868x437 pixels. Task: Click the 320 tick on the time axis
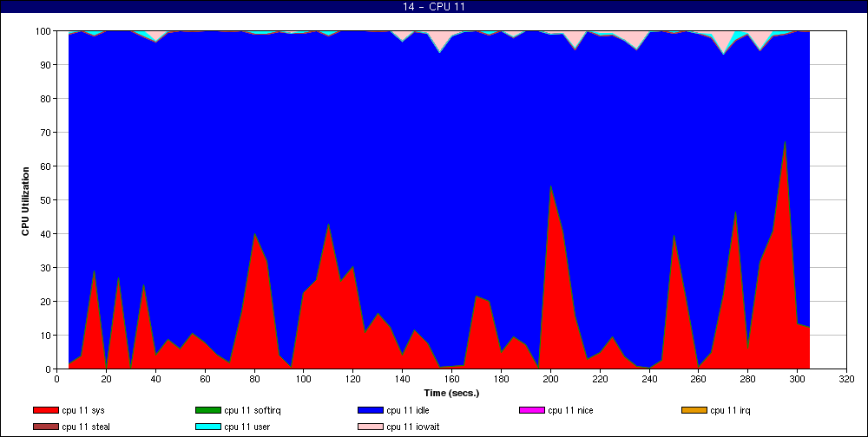[x=846, y=379]
